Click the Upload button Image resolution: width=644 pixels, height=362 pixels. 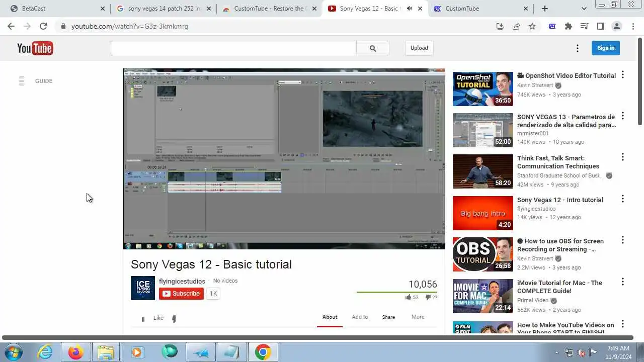coord(419,48)
